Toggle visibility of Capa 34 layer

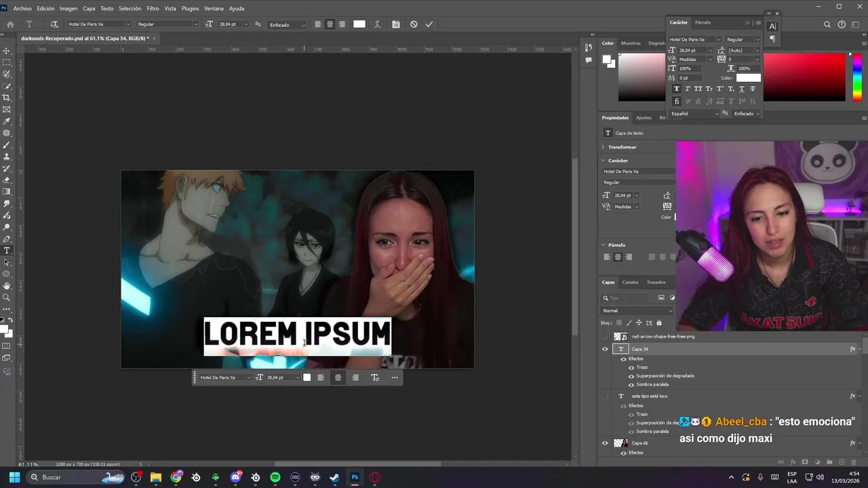(605, 349)
